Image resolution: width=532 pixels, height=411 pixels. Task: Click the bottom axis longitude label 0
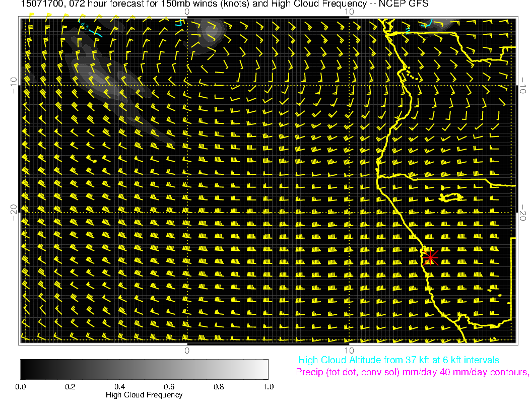(x=187, y=351)
